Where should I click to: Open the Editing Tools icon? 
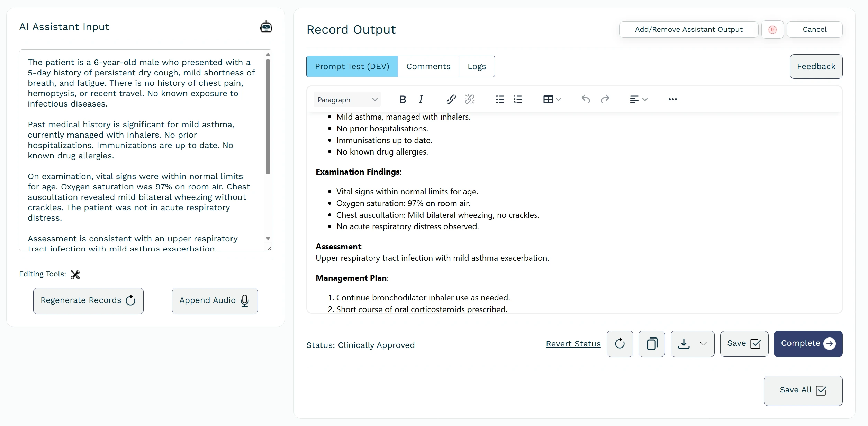coord(75,274)
